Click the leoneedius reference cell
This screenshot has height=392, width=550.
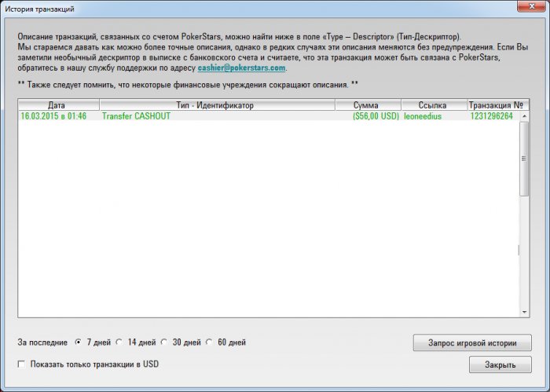click(x=423, y=116)
